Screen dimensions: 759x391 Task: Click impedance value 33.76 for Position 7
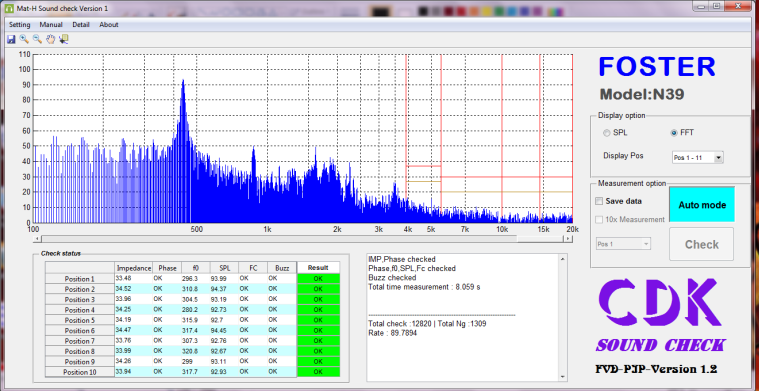click(134, 341)
